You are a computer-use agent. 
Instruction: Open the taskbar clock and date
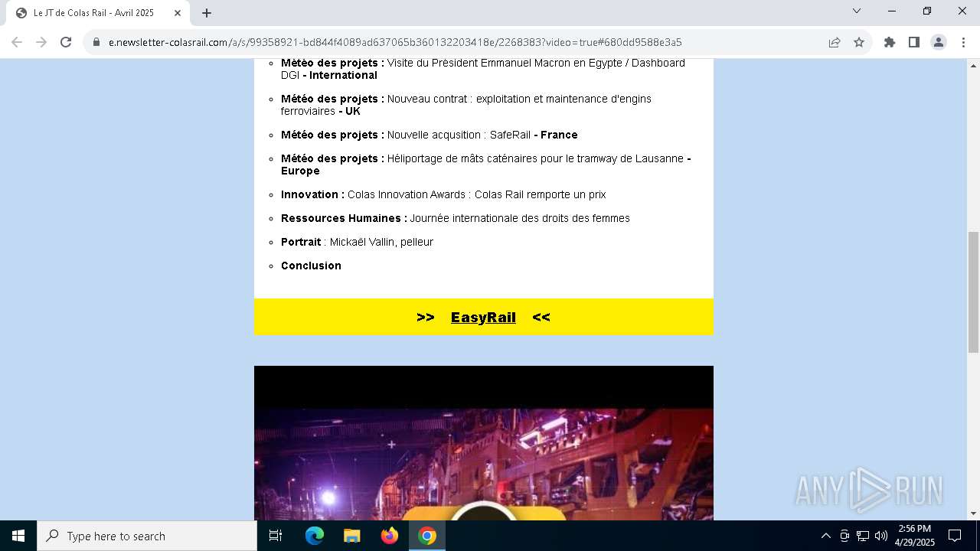point(915,536)
